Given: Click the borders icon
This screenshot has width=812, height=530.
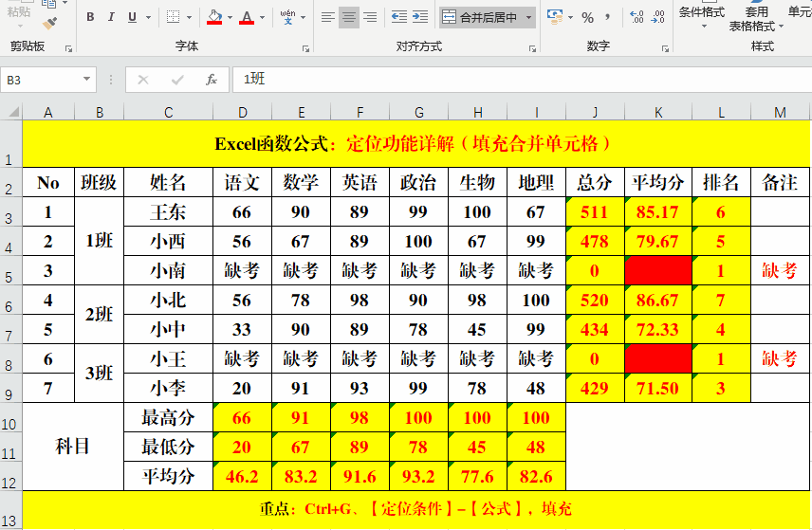Looking at the screenshot, I should coord(172,17).
